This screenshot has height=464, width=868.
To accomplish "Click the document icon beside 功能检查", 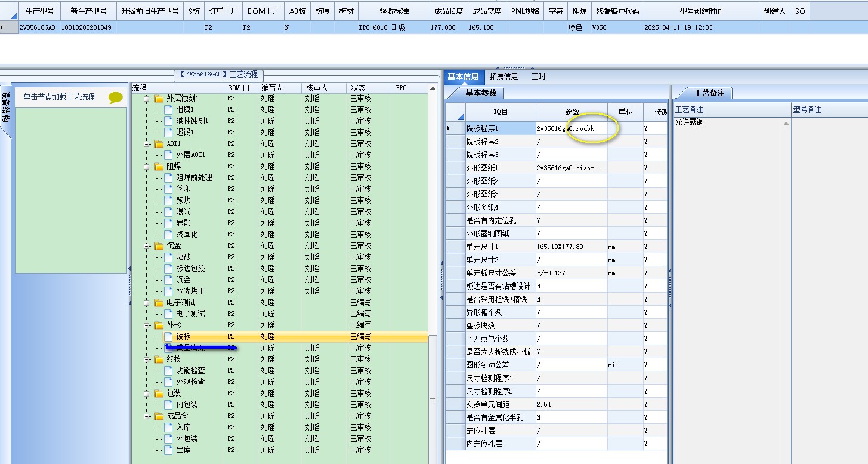I will tap(168, 370).
